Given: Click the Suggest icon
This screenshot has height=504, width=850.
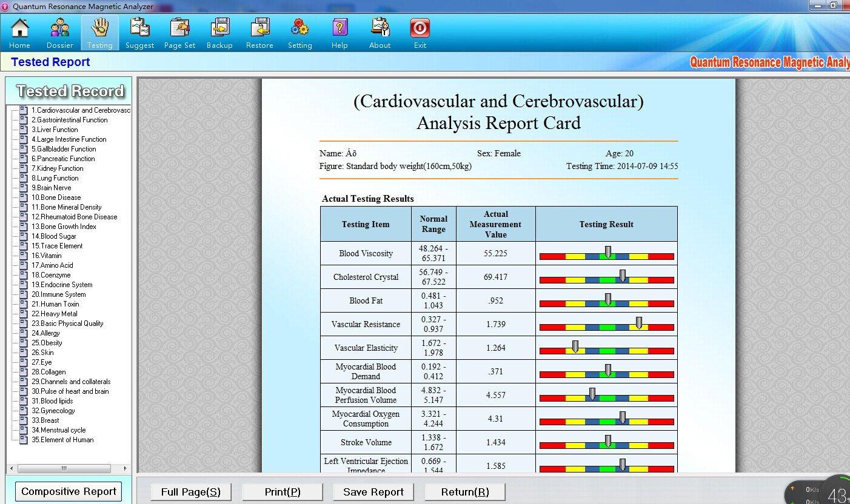Looking at the screenshot, I should click(x=139, y=31).
